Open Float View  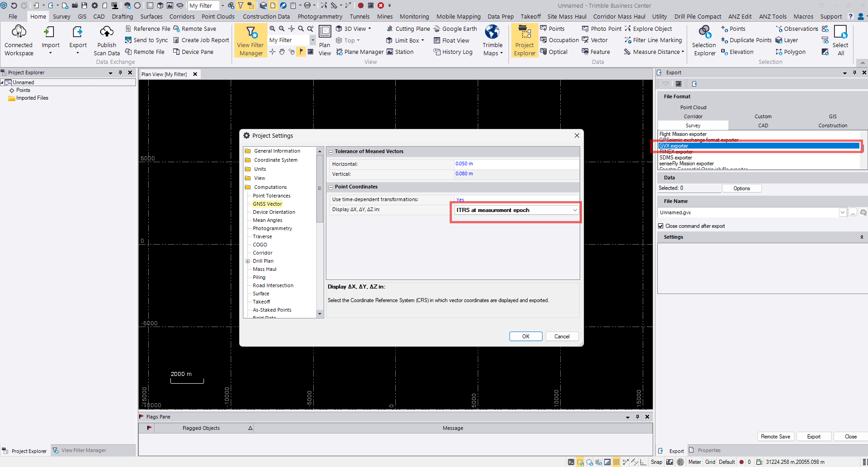click(x=451, y=40)
